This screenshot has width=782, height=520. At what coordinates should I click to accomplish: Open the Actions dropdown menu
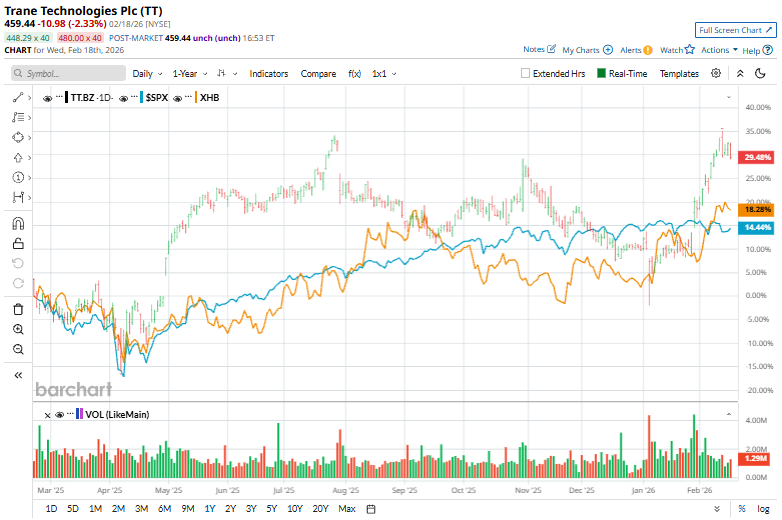719,50
